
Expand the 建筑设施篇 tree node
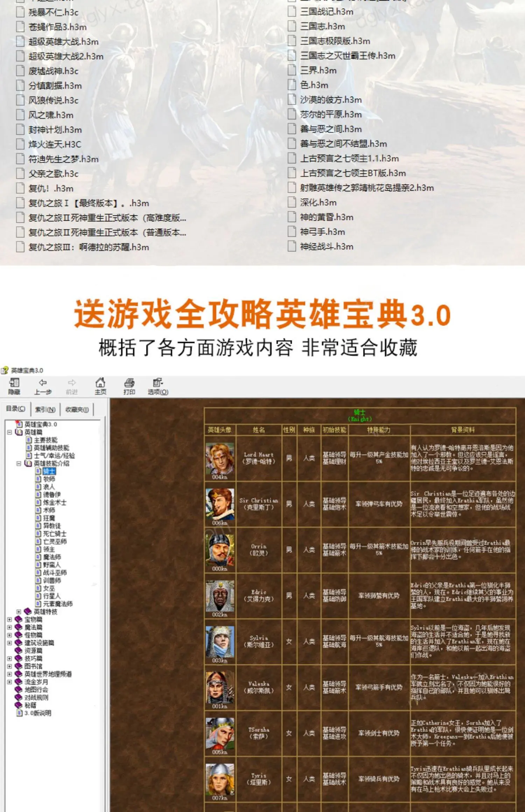[9, 643]
